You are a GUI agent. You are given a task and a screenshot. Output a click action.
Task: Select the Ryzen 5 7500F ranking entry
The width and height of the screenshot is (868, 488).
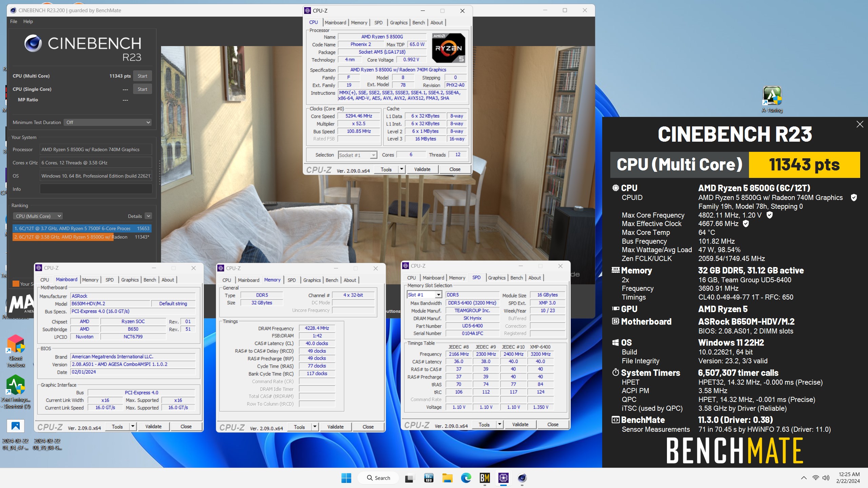82,228
